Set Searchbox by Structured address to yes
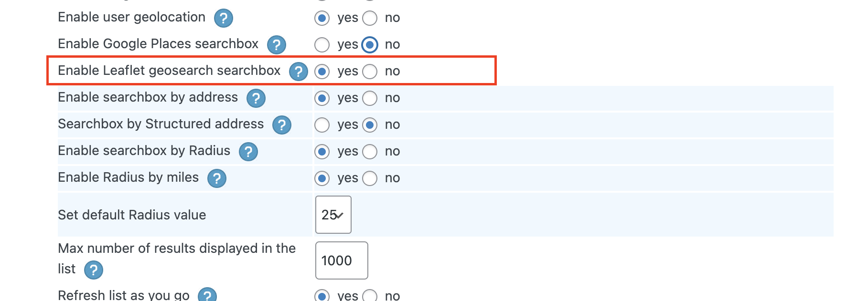This screenshot has height=301, width=868. click(322, 125)
